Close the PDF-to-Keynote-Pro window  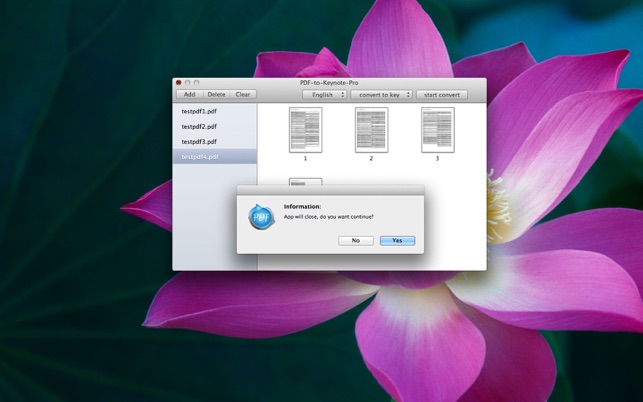179,82
